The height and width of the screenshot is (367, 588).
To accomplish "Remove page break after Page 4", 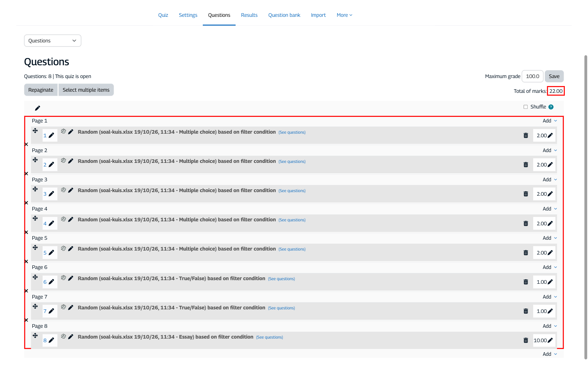I will 26,233.
